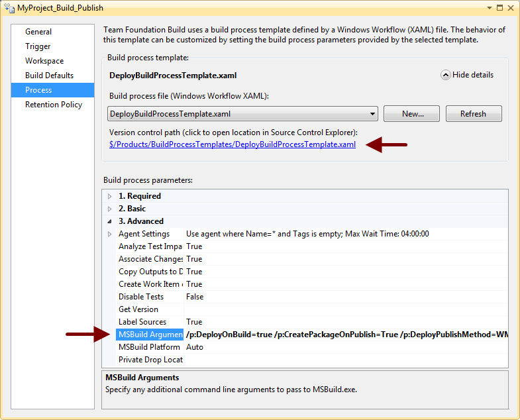Edit the MSBuild Arguments value field
The height and width of the screenshot is (420, 520).
tap(346, 335)
